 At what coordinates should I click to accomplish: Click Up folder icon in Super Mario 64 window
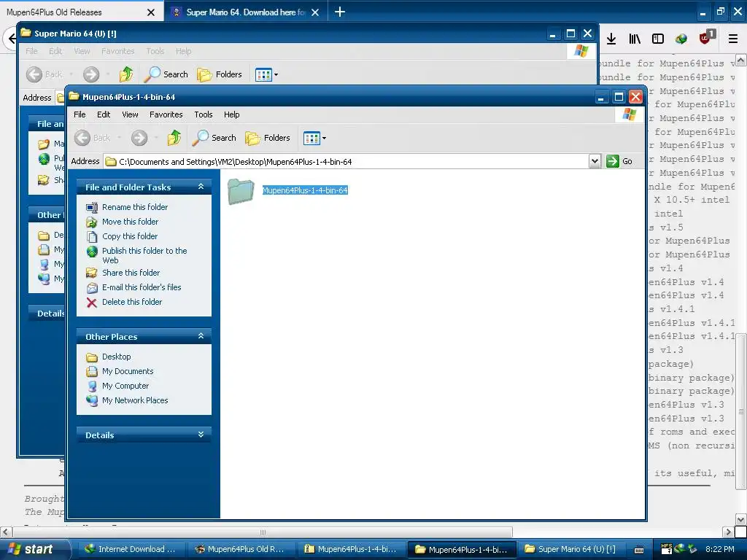125,74
